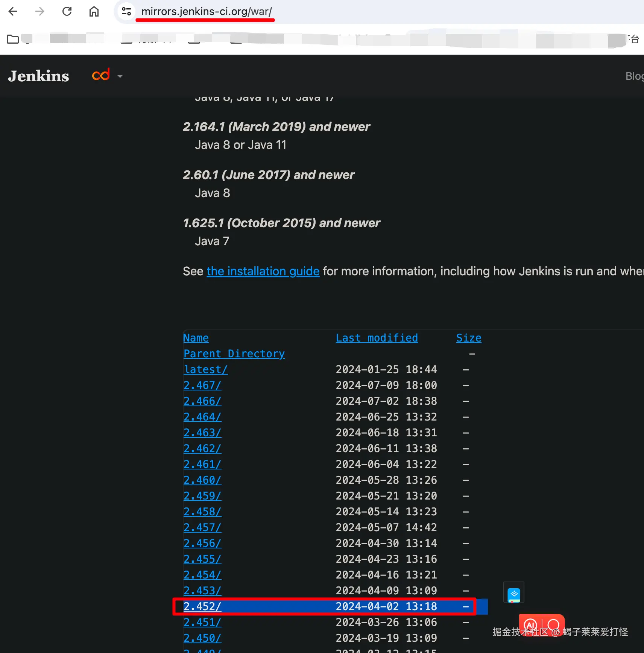This screenshot has height=653, width=644.
Task: Open the 2.463/ directory
Action: coord(202,433)
